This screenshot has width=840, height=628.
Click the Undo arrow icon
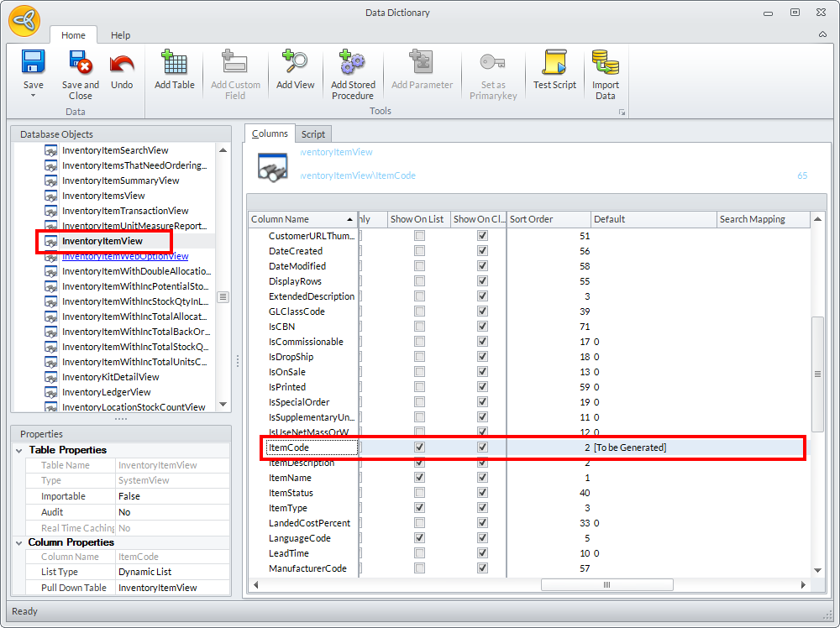point(122,63)
